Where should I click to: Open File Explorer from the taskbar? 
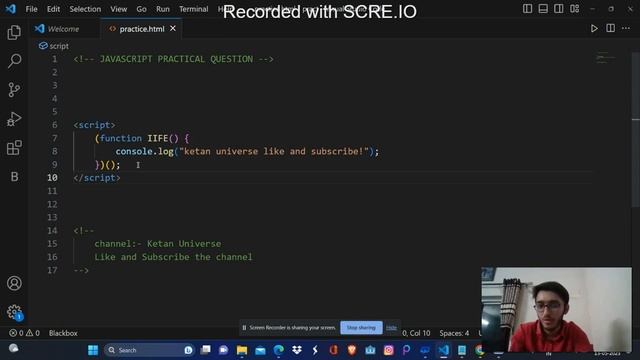click(242, 350)
